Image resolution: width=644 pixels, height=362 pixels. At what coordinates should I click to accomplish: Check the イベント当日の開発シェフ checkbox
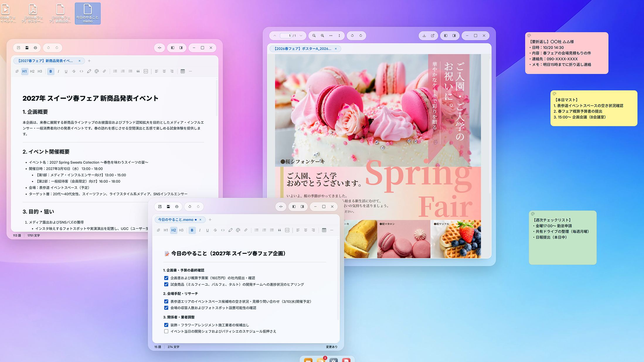166,331
